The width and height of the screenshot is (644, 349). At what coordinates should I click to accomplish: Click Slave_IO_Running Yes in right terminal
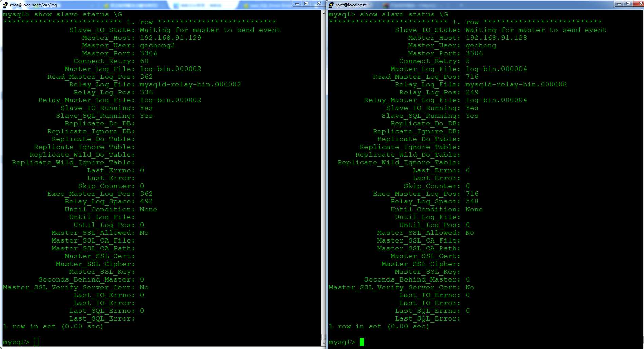[472, 108]
